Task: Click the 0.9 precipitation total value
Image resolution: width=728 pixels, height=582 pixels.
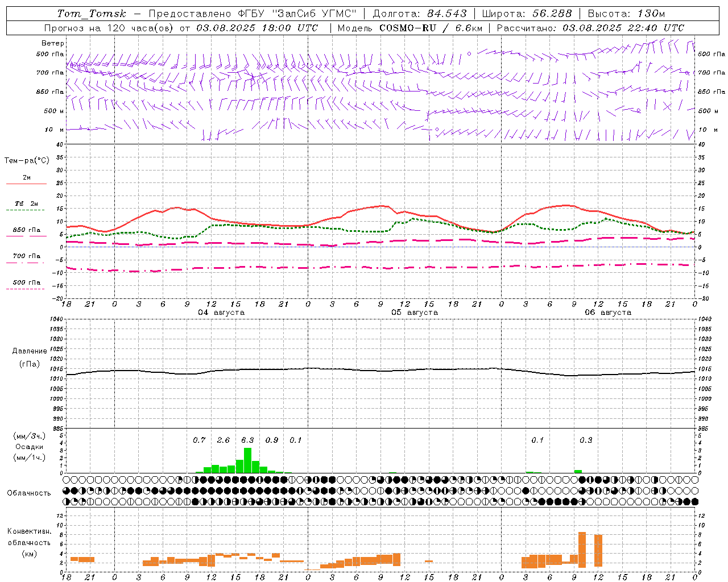Action: [x=272, y=440]
